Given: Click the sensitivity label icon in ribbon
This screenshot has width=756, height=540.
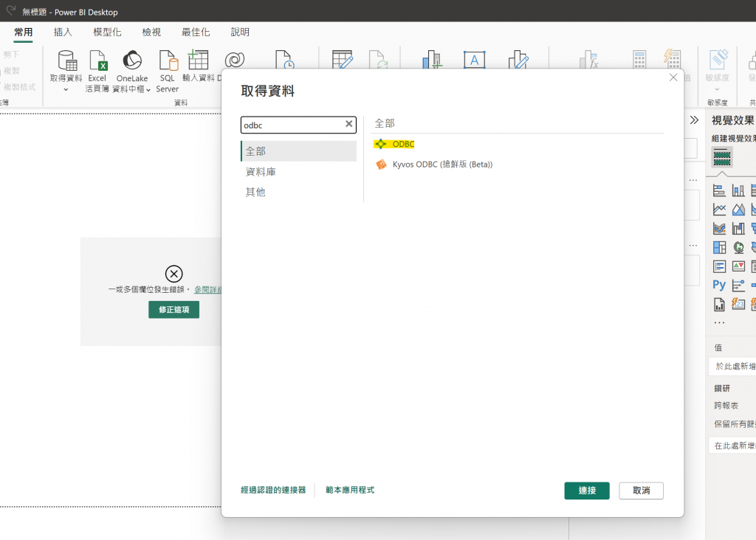Looking at the screenshot, I should [x=718, y=60].
